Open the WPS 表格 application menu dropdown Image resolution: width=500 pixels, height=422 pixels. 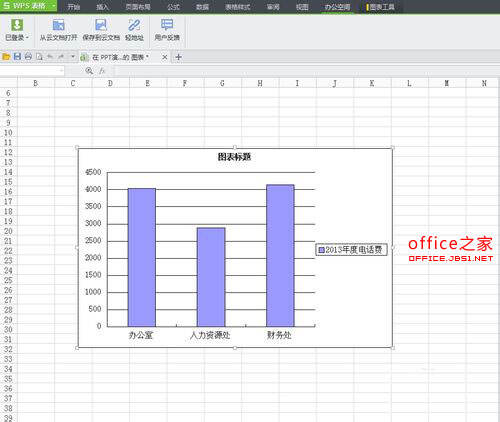coord(53,6)
